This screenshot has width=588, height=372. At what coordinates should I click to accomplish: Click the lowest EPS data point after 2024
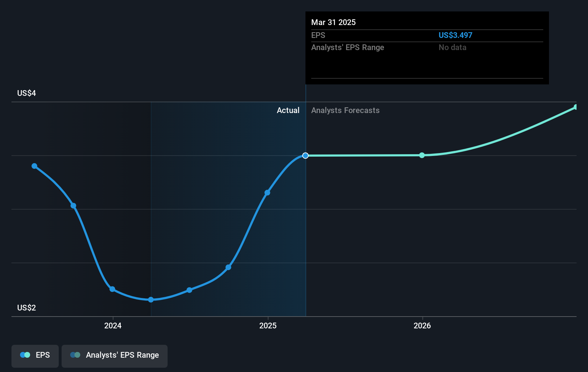(x=151, y=300)
